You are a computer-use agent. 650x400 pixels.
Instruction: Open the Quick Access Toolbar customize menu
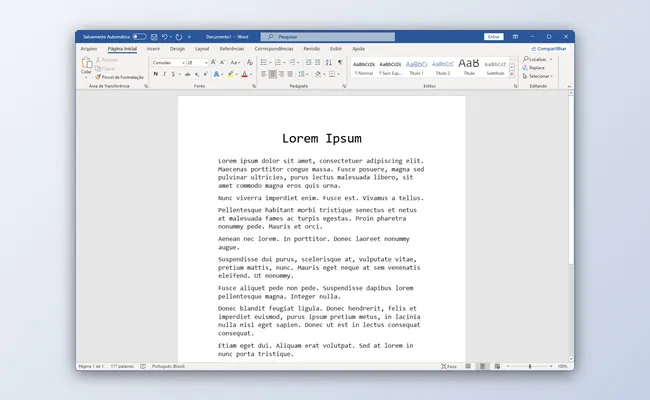coord(189,37)
